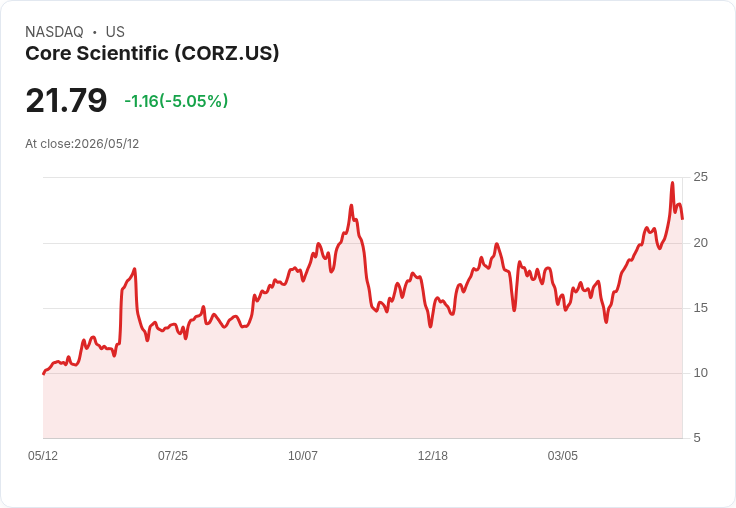Click the red line's final endpoint at right
The image size is (736, 508).
pyautogui.click(x=682, y=219)
